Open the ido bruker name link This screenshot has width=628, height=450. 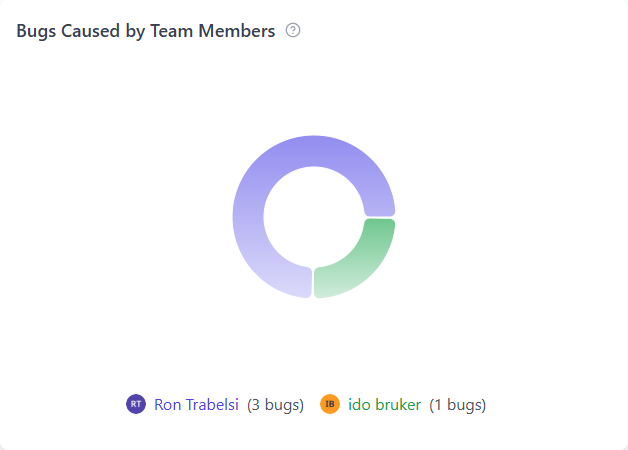(x=384, y=405)
